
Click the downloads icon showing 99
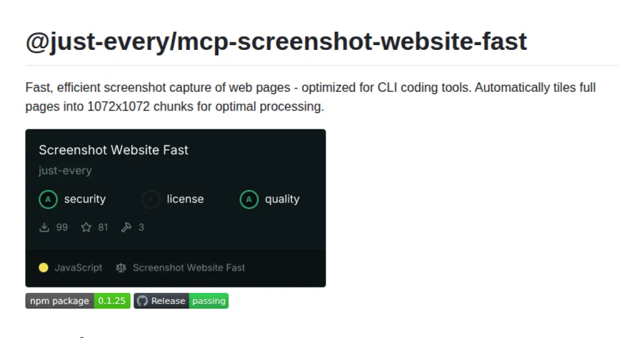(x=44, y=227)
